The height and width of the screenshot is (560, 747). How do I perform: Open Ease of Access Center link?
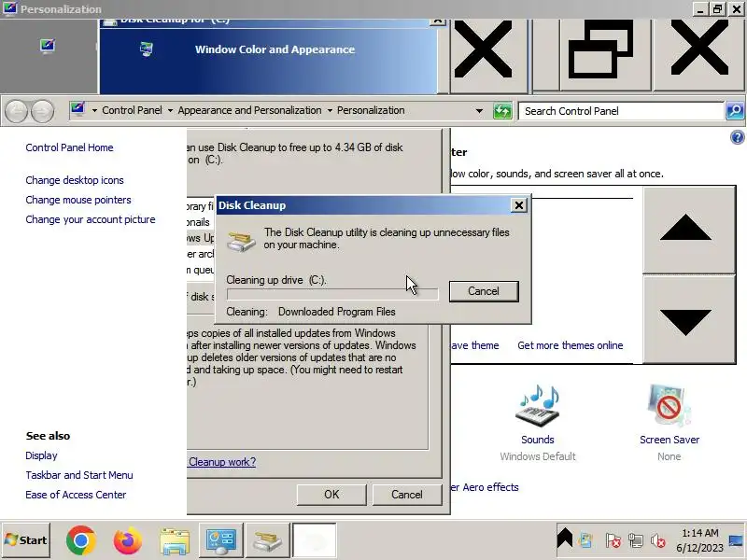point(77,495)
